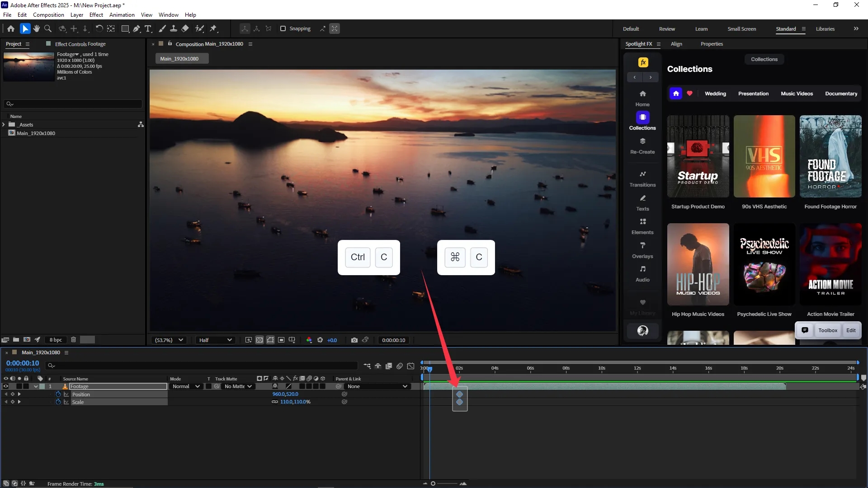Open Audio section in Spotlight FX
Viewport: 868px width, 488px height.
(642, 273)
